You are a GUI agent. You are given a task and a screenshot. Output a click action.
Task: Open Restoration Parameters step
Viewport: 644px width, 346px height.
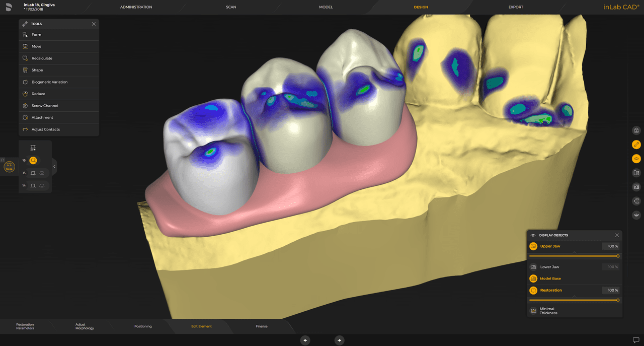[25, 327]
